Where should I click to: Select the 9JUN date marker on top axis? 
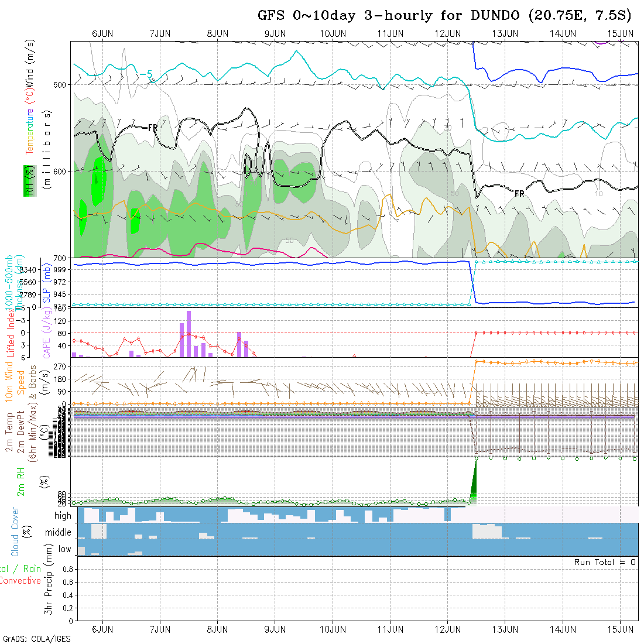pos(275,33)
